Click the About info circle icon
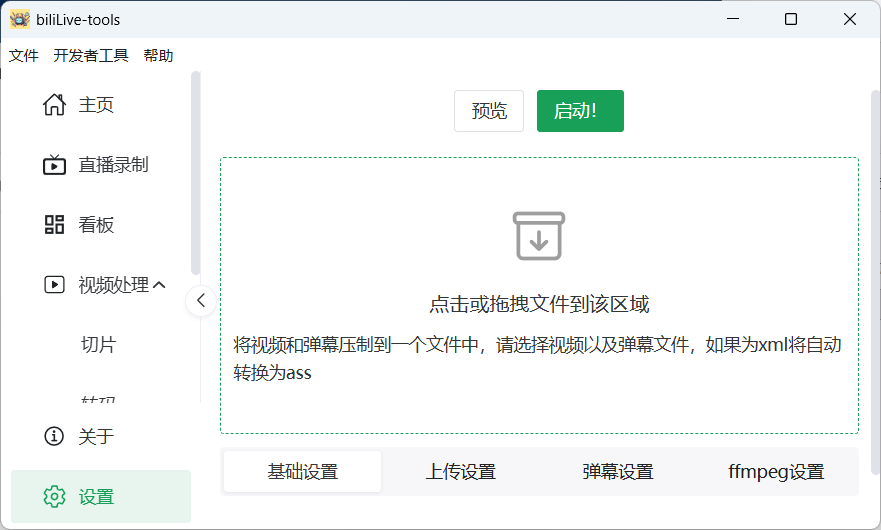The image size is (881, 530). (54, 436)
